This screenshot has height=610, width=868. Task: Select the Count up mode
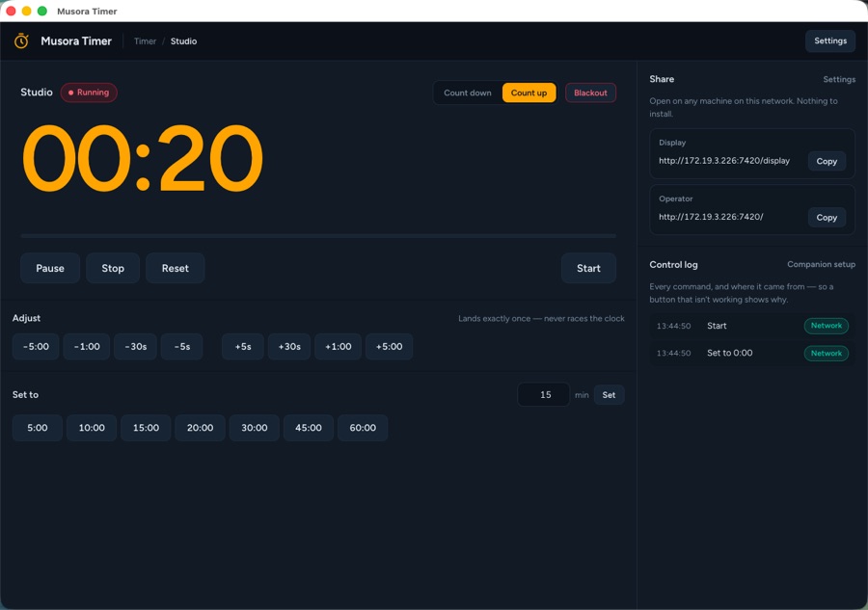[529, 93]
